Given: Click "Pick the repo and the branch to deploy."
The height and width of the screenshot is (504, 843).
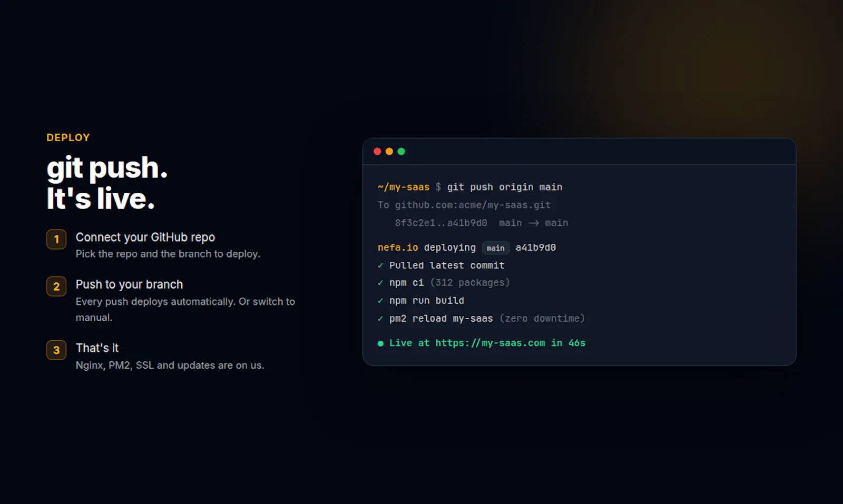Looking at the screenshot, I should (168, 254).
